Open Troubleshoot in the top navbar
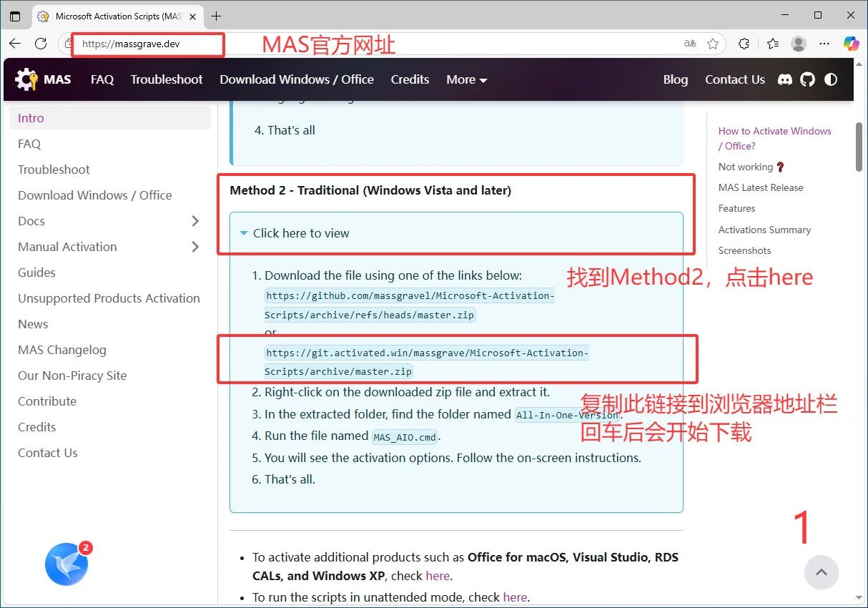Viewport: 868px width, 608px height. (x=167, y=79)
